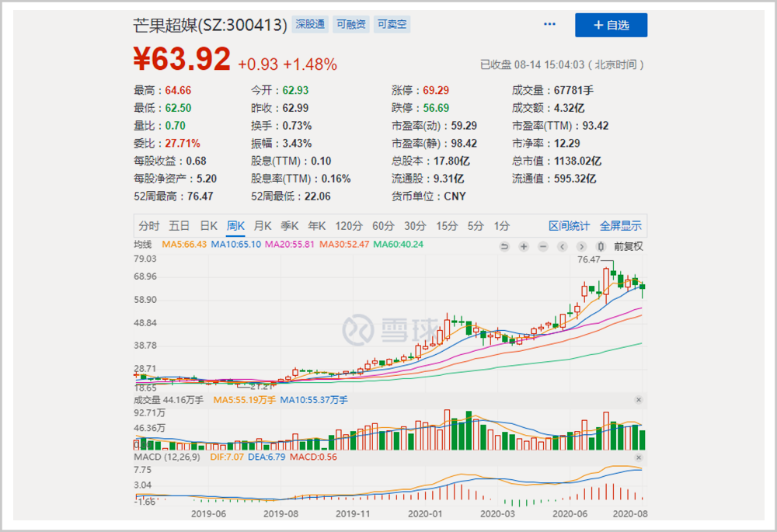Shift chart left with the left chevron
Viewport: 777px width, 532px height.
[x=562, y=246]
